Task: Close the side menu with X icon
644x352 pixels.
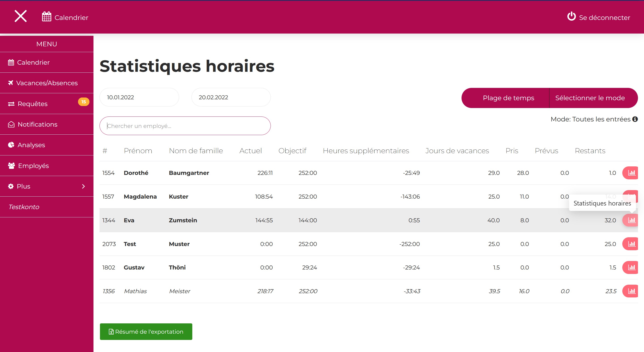Action: pos(21,16)
